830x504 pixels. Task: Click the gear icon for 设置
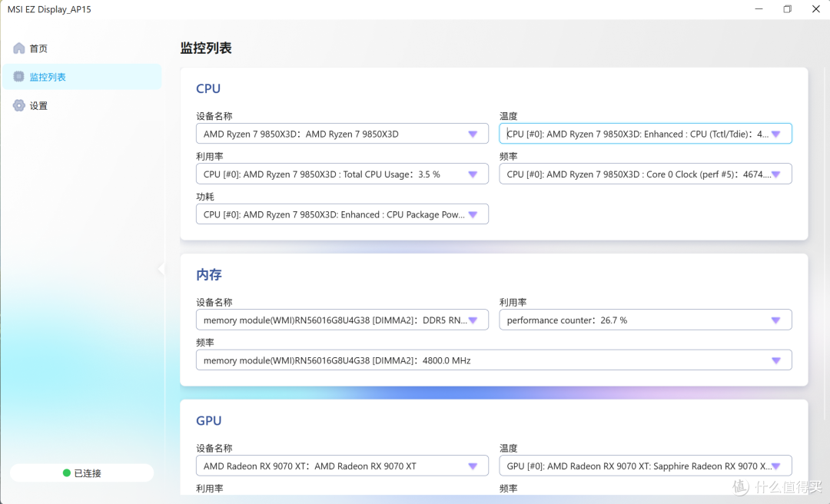coord(19,105)
